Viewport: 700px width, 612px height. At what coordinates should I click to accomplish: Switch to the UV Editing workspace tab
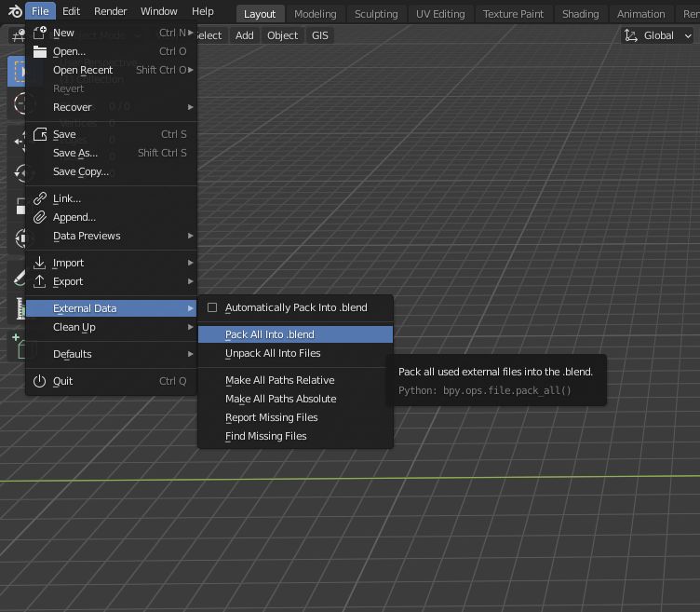pos(440,14)
